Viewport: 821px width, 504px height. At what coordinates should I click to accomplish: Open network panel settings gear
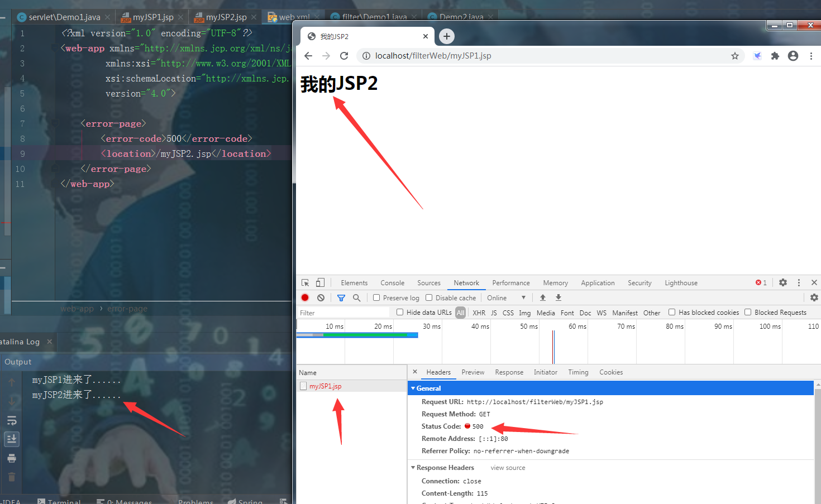click(814, 297)
